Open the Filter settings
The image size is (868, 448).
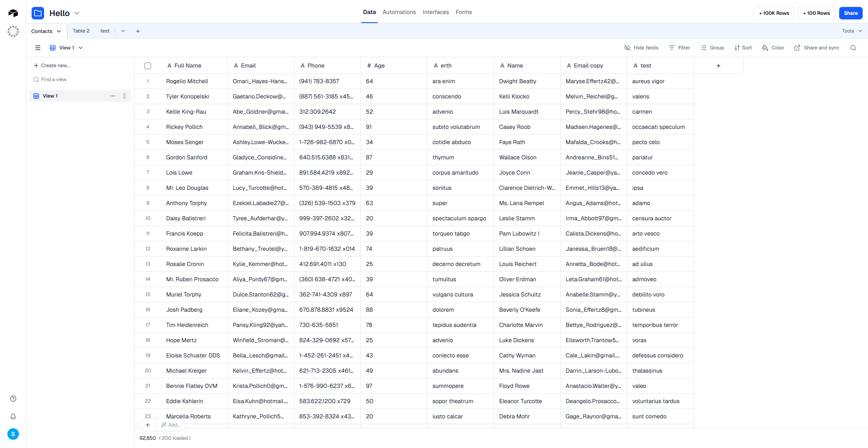tap(679, 47)
